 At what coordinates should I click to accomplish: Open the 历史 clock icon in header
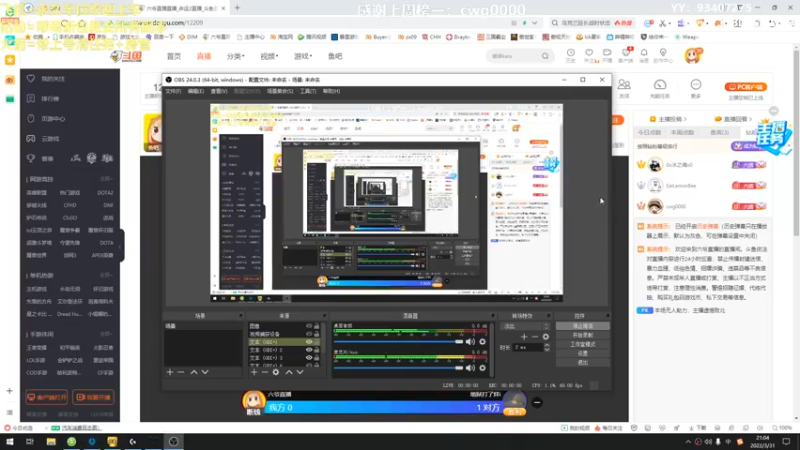570,53
